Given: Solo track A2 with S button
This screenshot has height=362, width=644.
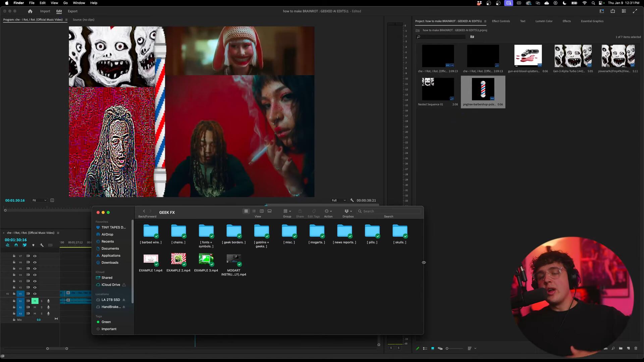Looking at the screenshot, I should point(42,307).
